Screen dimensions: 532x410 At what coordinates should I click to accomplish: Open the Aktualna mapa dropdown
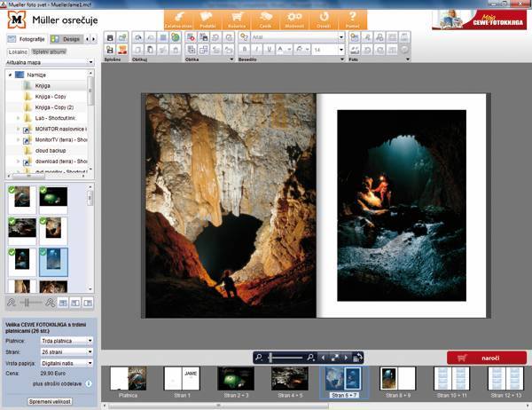49,62
